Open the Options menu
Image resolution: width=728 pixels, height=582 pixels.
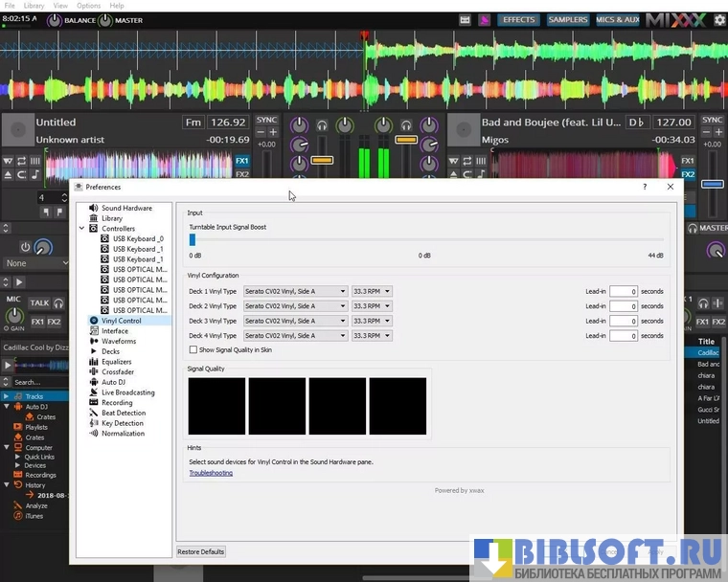click(88, 6)
